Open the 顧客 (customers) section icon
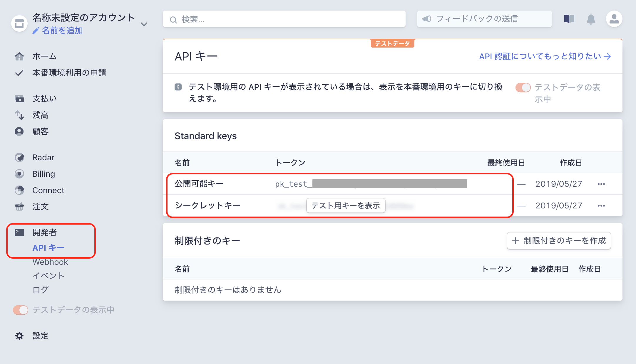The height and width of the screenshot is (364, 636). (19, 132)
